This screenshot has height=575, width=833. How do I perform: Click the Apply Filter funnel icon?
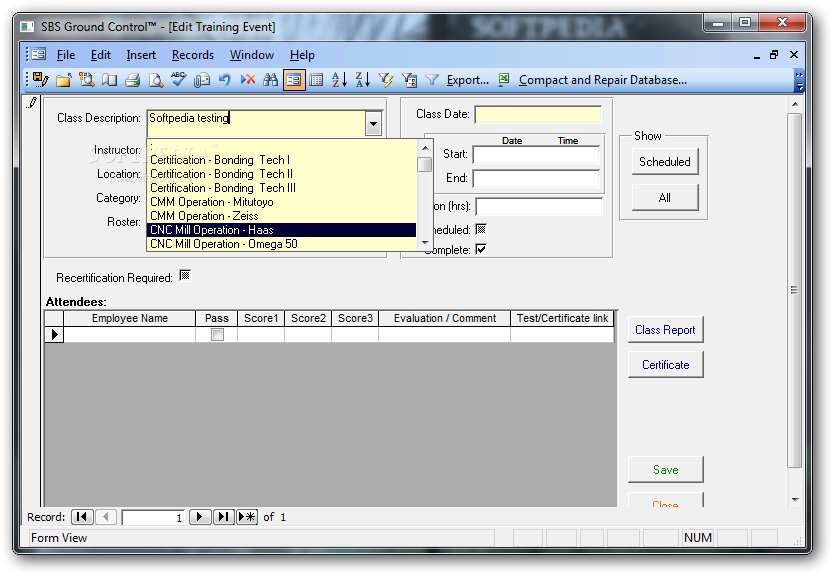[432, 80]
